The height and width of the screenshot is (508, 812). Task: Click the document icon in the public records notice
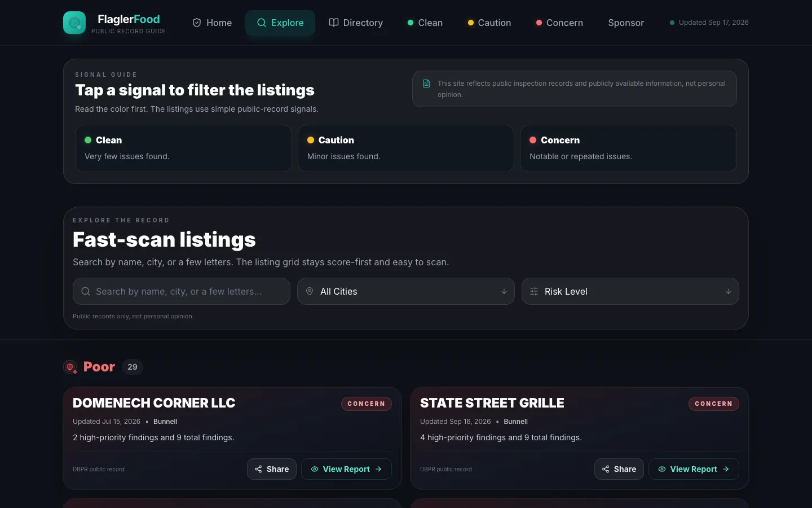click(426, 84)
